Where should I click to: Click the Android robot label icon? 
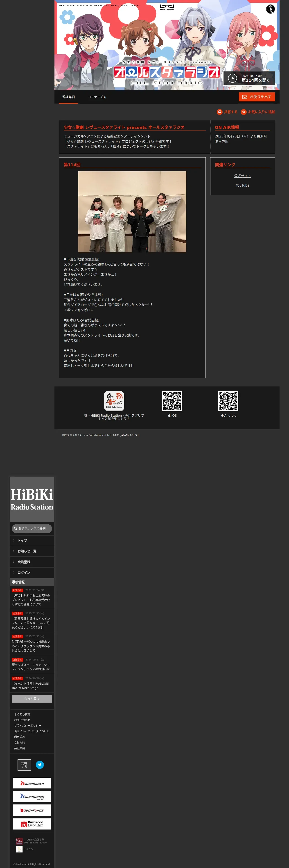pos(222,416)
